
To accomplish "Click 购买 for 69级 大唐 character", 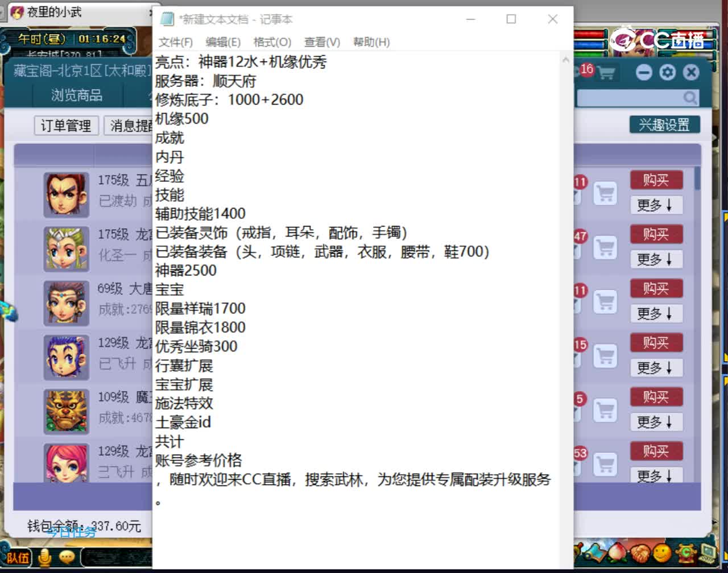I will click(656, 289).
